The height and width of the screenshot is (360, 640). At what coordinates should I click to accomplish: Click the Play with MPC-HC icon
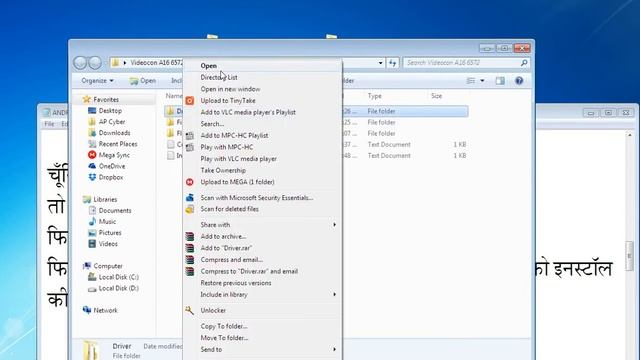pyautogui.click(x=189, y=147)
